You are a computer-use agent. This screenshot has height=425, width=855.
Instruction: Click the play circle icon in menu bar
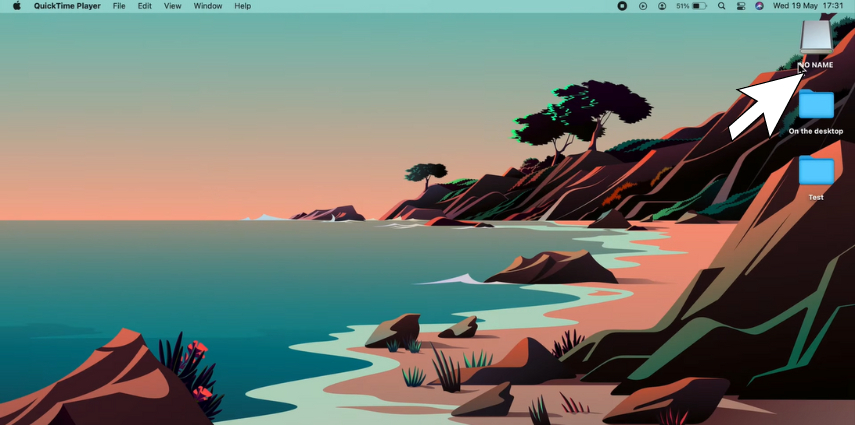click(643, 6)
